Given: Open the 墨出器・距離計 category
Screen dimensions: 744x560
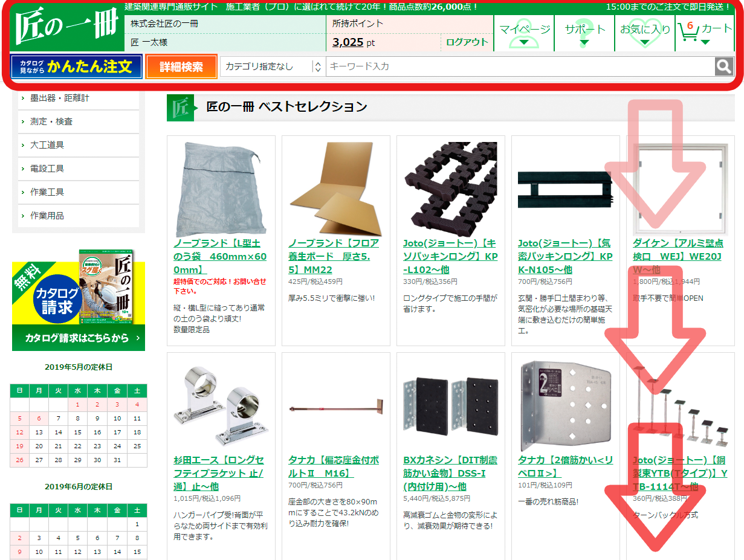Looking at the screenshot, I should [59, 98].
